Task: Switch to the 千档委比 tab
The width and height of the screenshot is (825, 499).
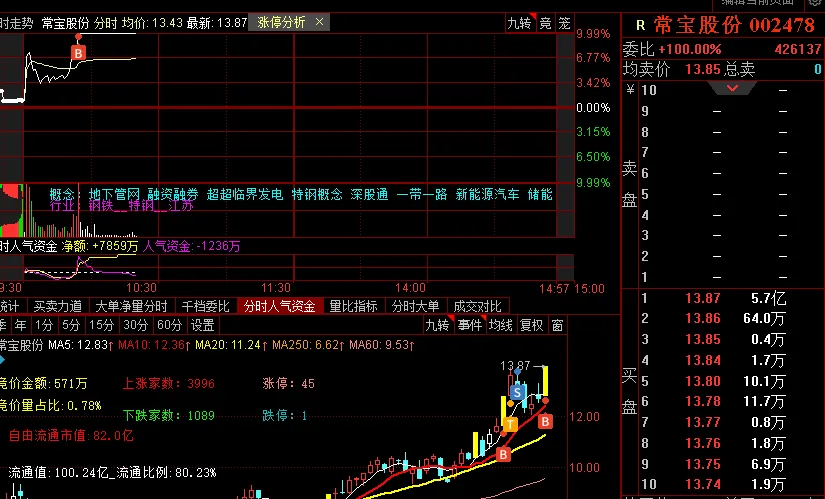Action: (x=206, y=306)
